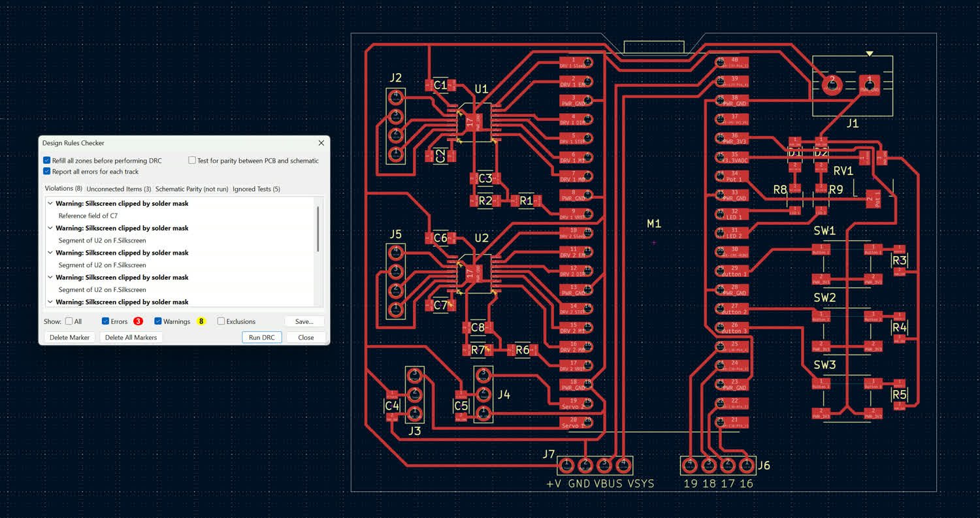Click center pad 17 of chip U2
This screenshot has height=518, width=980.
click(x=470, y=273)
